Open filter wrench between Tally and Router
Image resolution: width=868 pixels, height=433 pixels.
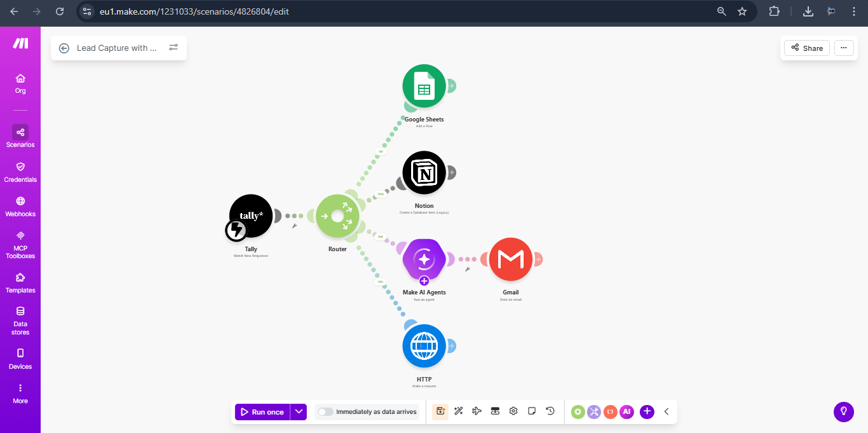pyautogui.click(x=294, y=226)
